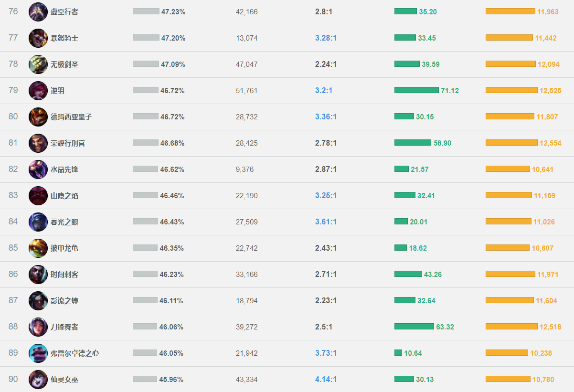This screenshot has width=574, height=392.
Task: Click the 仙灵女巫 champion icon
Action: [38, 380]
